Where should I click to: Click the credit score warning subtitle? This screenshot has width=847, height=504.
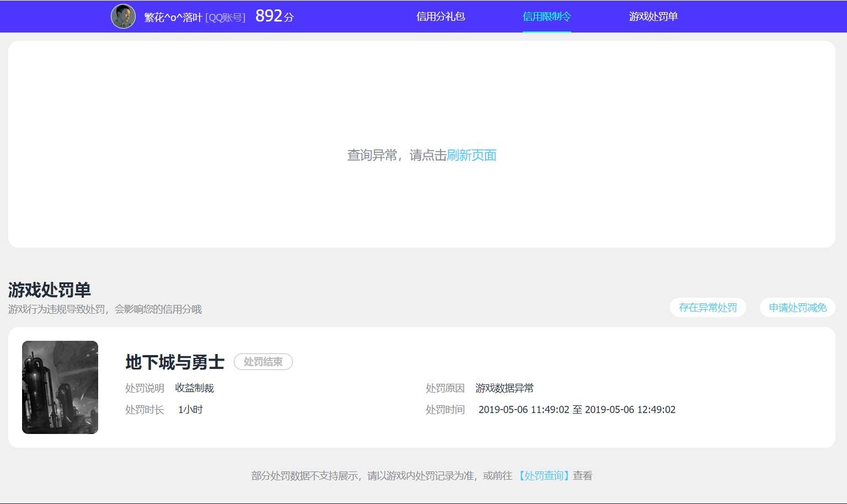click(104, 309)
